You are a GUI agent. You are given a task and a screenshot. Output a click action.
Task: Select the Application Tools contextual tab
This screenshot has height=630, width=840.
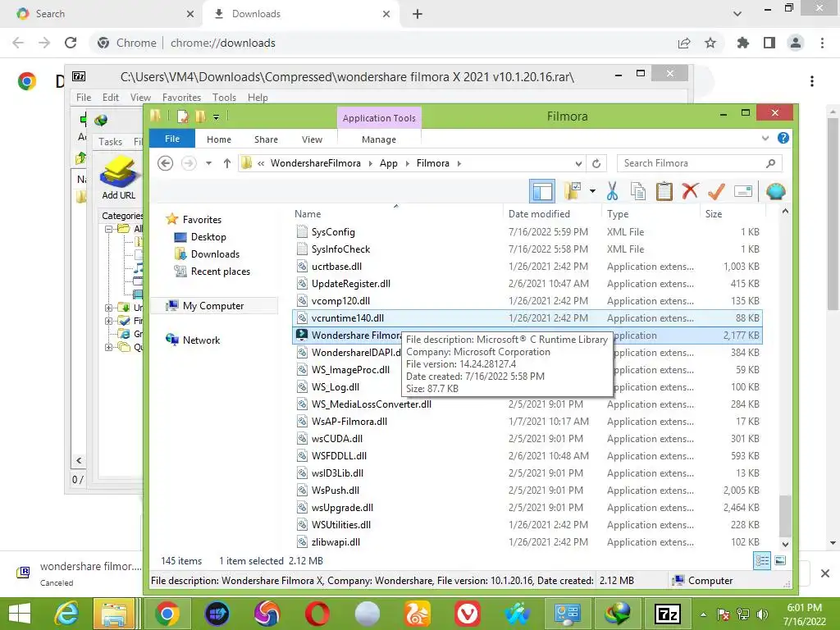tap(379, 118)
